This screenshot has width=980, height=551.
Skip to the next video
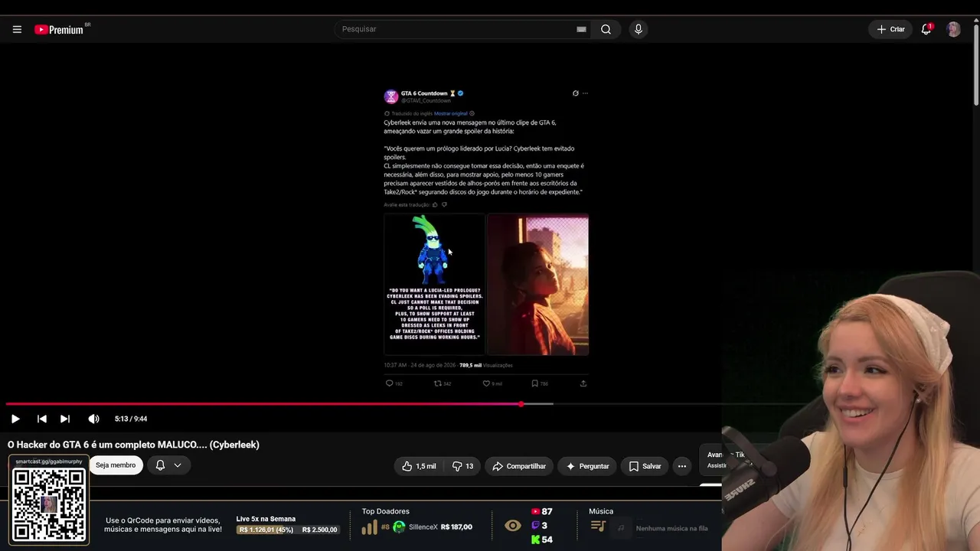65,419
